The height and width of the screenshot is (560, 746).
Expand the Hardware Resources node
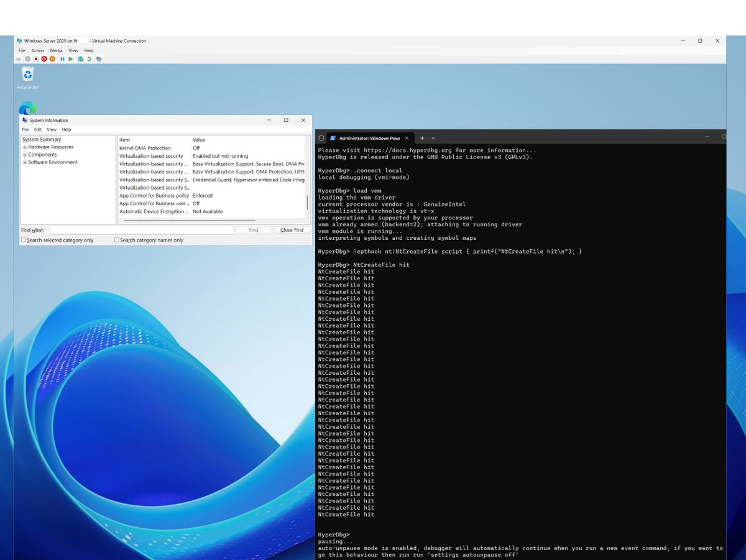point(25,147)
